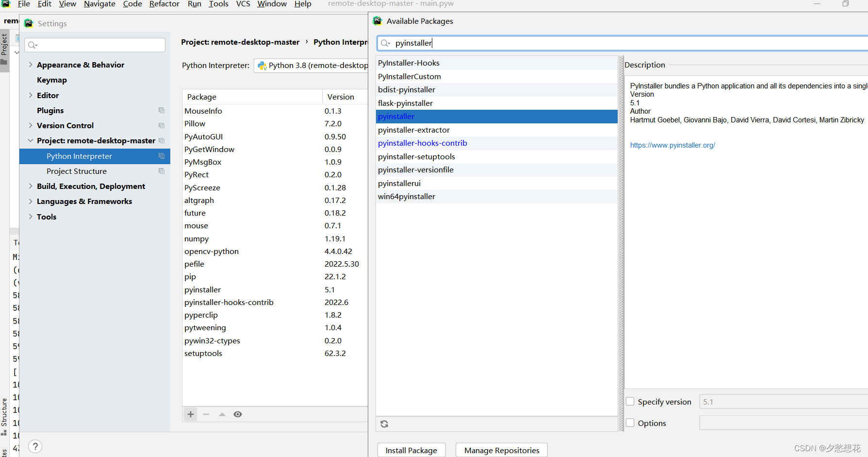Select Project Structure settings item
Viewport: 868px width, 457px height.
(x=77, y=171)
